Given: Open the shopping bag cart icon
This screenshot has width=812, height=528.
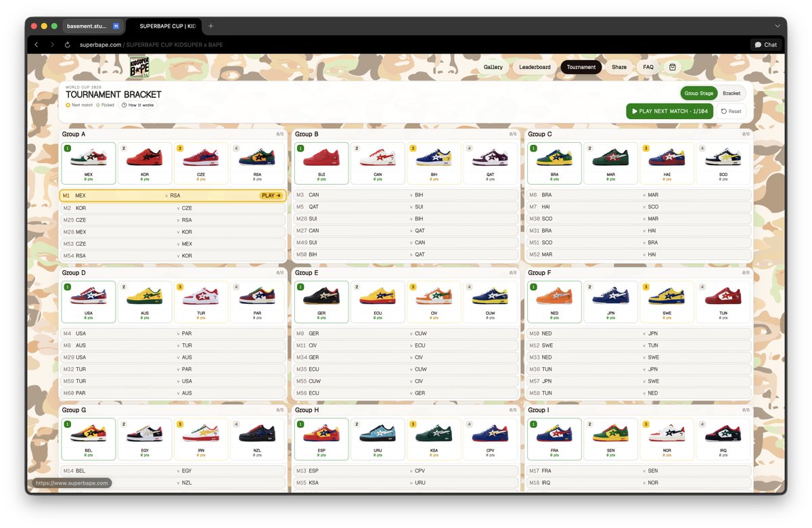Looking at the screenshot, I should [x=672, y=67].
